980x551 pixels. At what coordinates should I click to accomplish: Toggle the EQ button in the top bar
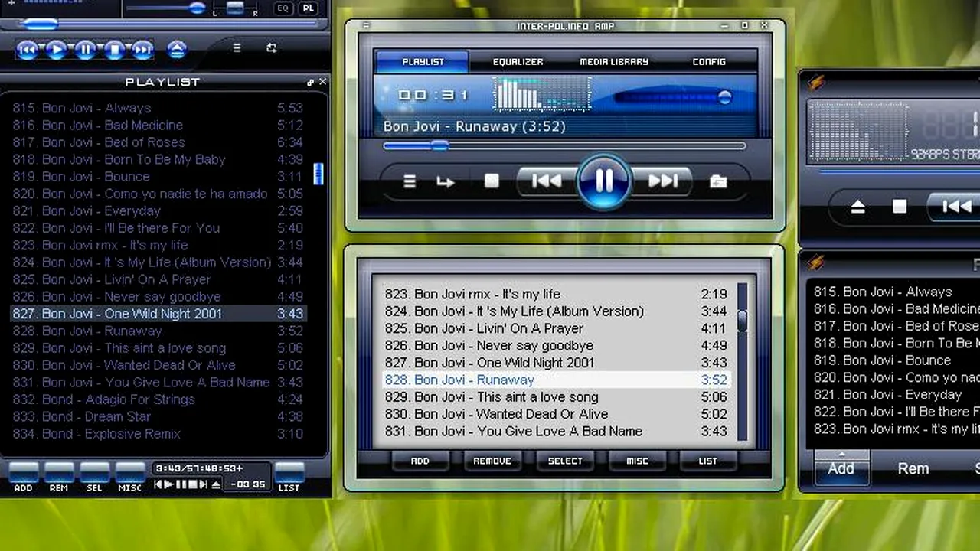click(x=283, y=8)
